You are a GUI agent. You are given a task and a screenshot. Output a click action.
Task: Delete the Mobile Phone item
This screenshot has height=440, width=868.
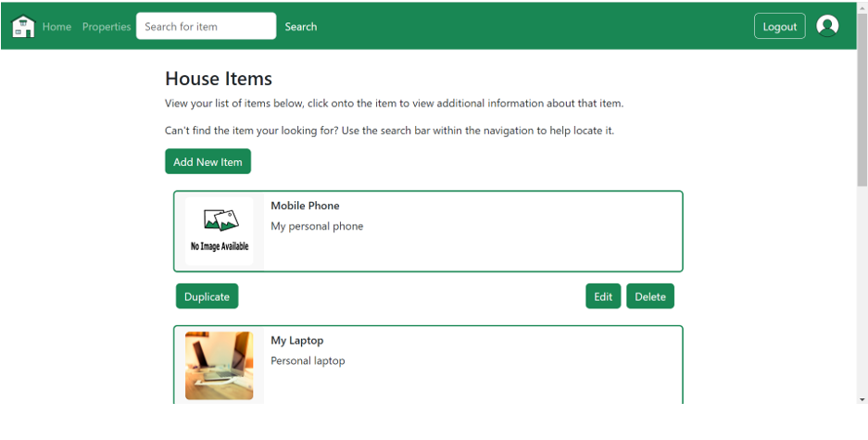(650, 296)
